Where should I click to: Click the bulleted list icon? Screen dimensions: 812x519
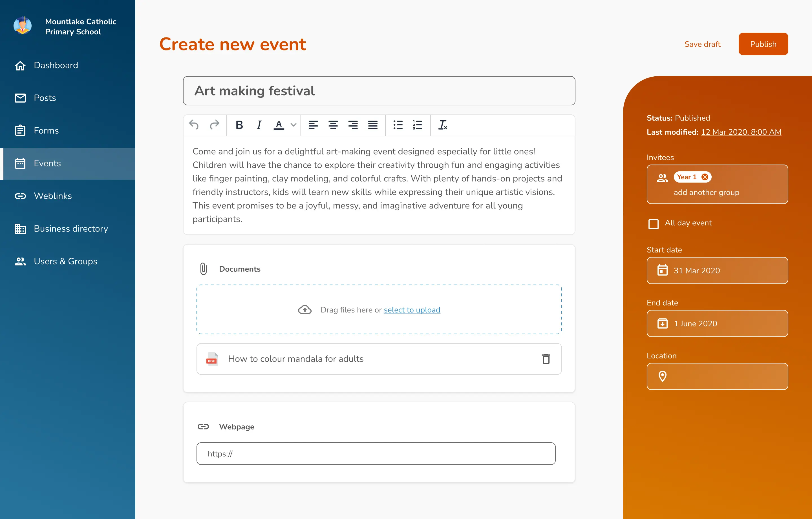coord(398,125)
